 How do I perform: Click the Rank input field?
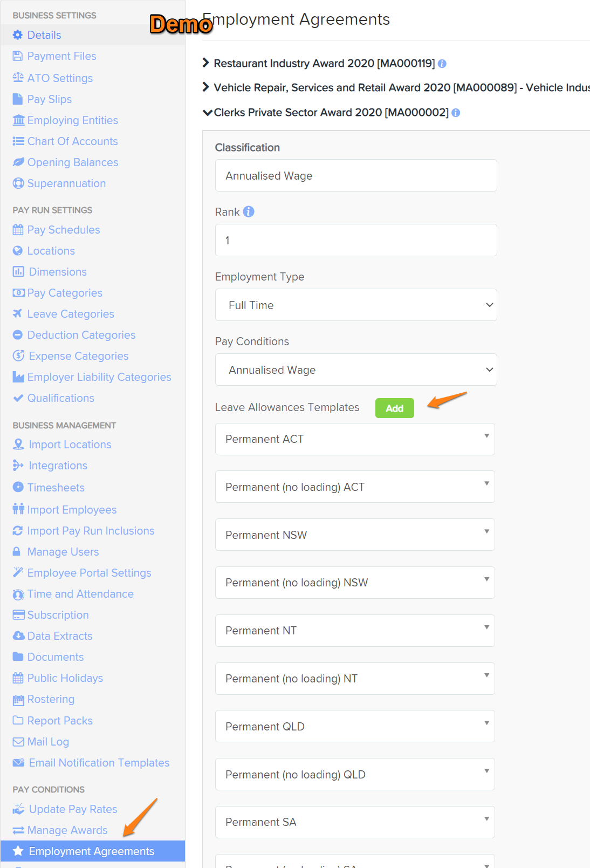pos(356,240)
